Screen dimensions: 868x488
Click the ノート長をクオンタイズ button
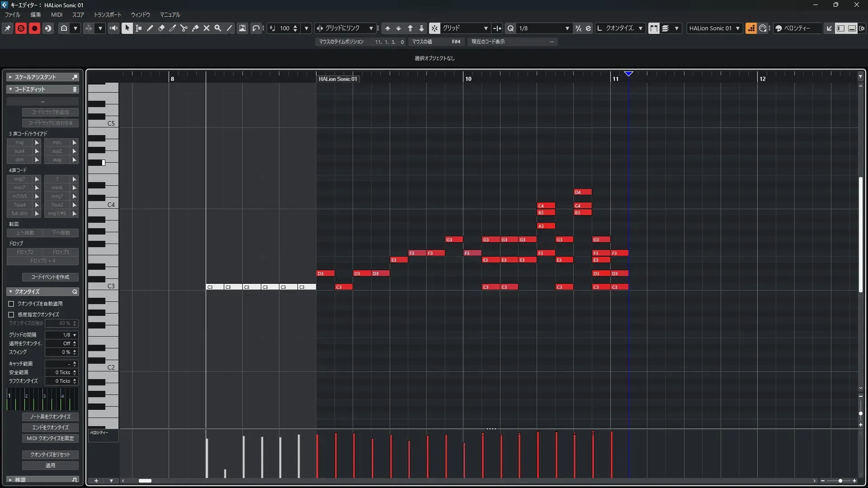tap(50, 417)
